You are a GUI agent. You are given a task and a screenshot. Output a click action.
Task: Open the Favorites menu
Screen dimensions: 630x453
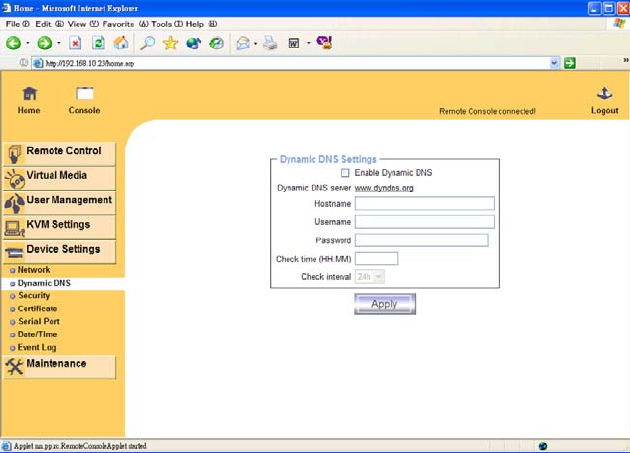click(118, 23)
